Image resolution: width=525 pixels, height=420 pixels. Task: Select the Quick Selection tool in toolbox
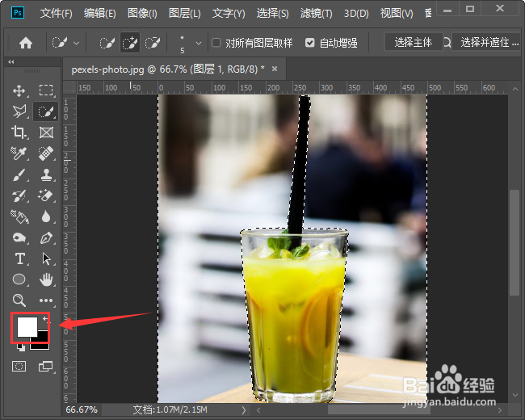click(46, 111)
